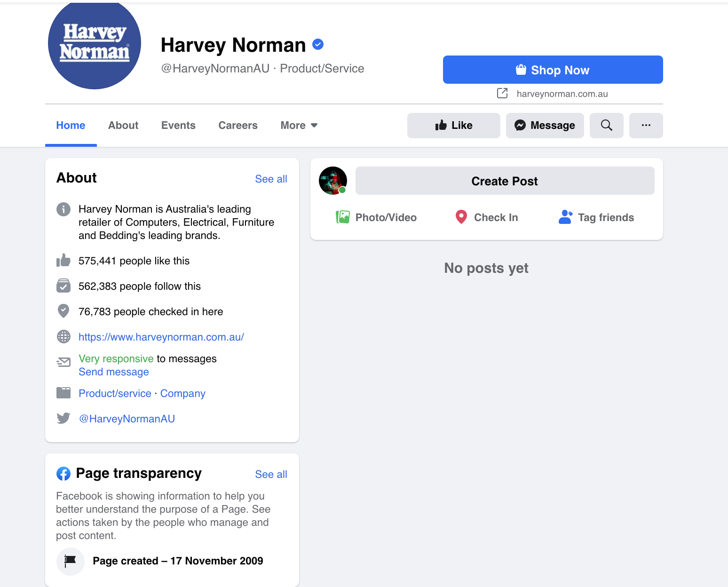
Task: Open the @HarveyNormanAU Twitter link
Action: coord(127,419)
